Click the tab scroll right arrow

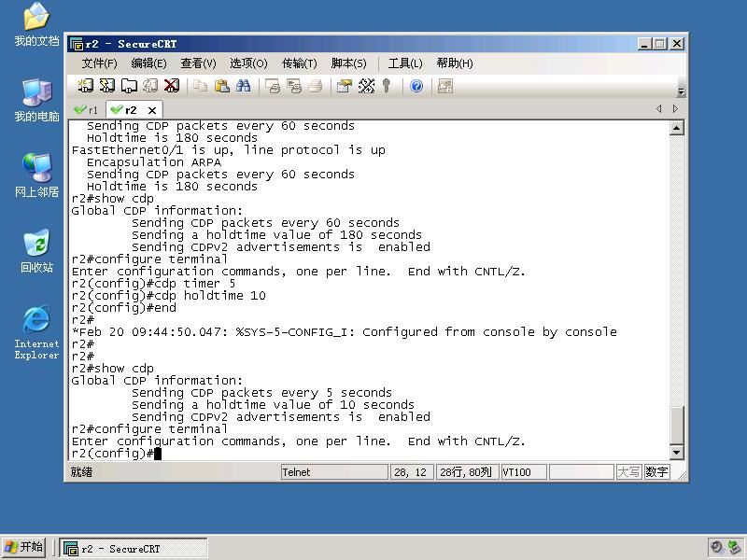(x=675, y=108)
